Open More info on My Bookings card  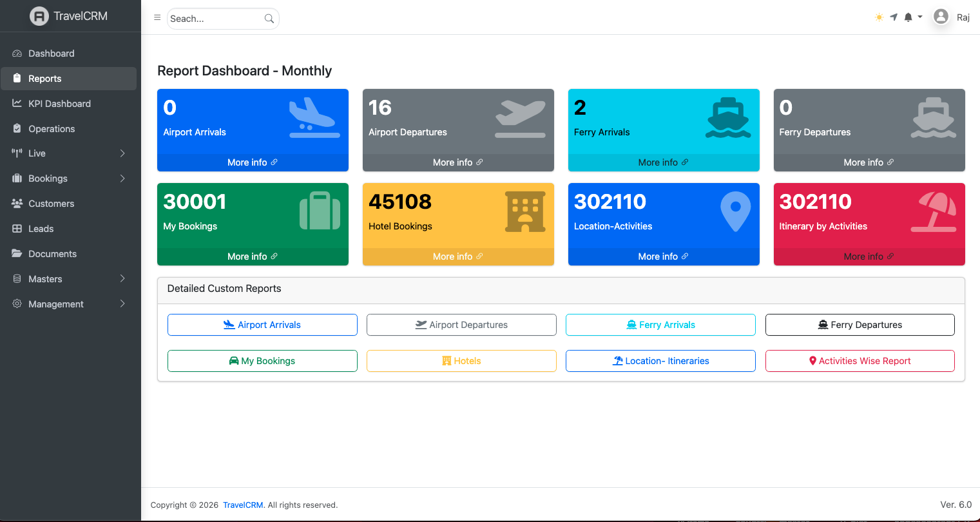253,256
